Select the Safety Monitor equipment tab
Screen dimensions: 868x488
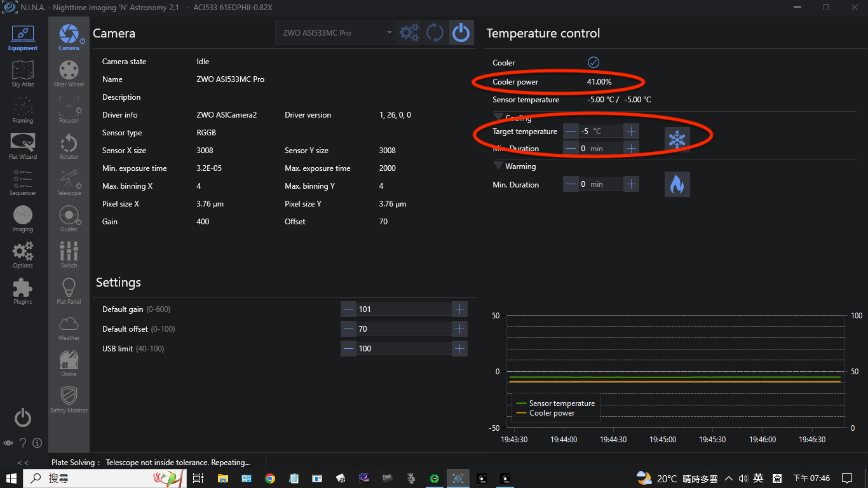[x=69, y=400]
